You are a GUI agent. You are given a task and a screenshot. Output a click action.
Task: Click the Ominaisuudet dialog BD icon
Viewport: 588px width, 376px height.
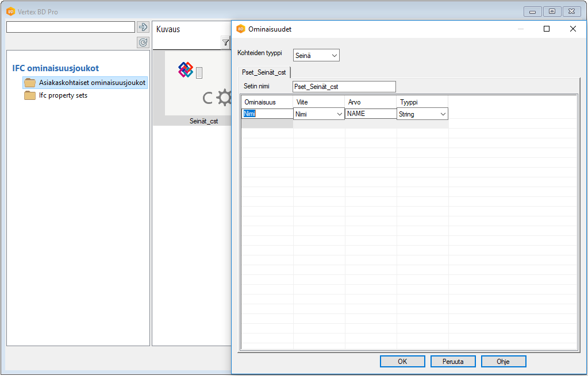point(241,29)
